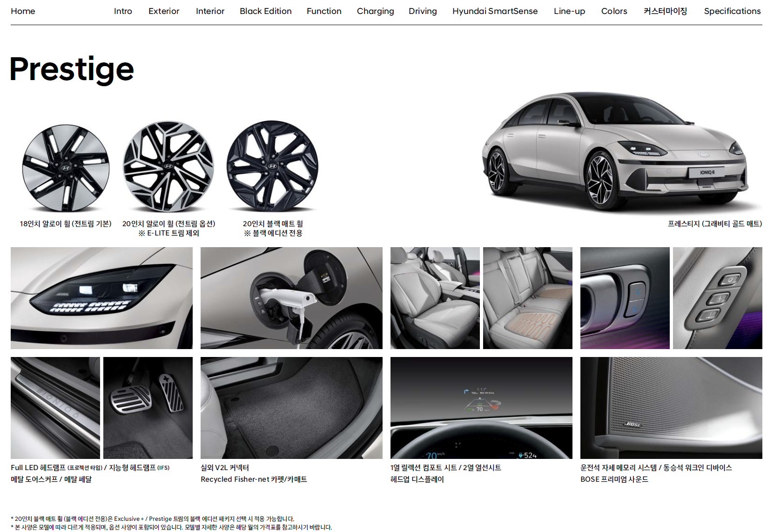Screen dimensions: 774x532
Task: Go to the Home link
Action: pos(23,11)
